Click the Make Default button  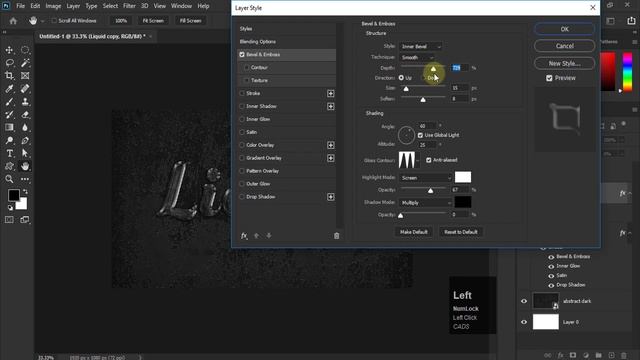click(413, 232)
